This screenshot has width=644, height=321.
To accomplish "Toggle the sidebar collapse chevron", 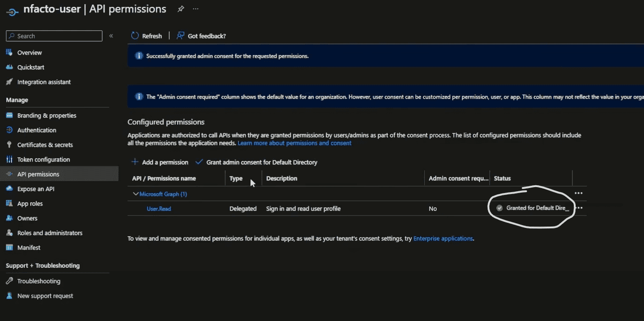I will 111,35.
